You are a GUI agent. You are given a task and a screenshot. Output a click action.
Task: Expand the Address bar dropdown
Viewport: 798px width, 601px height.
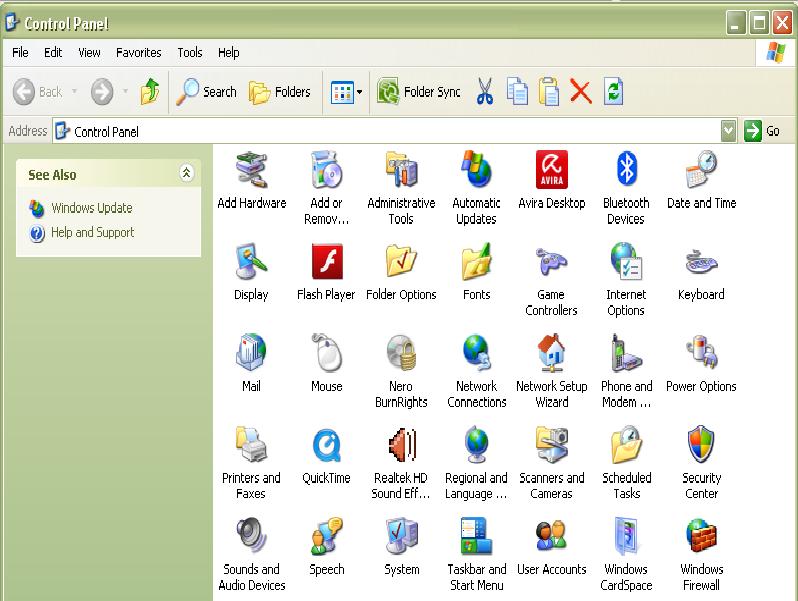click(729, 131)
